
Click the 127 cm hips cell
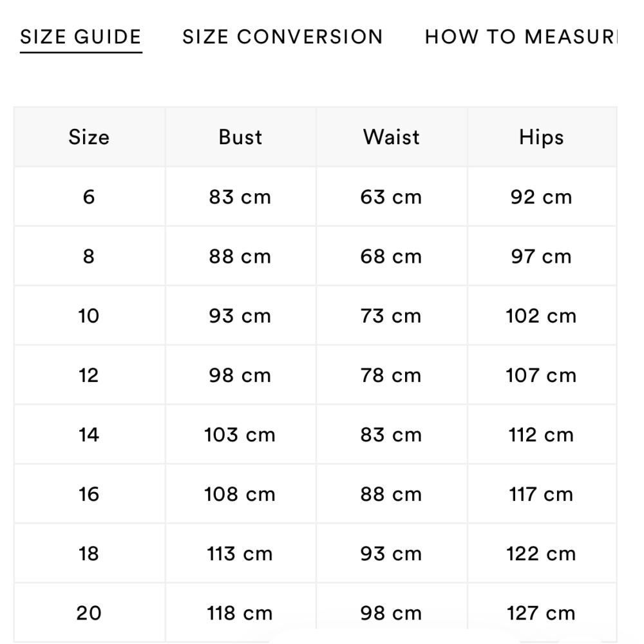pyautogui.click(x=542, y=613)
